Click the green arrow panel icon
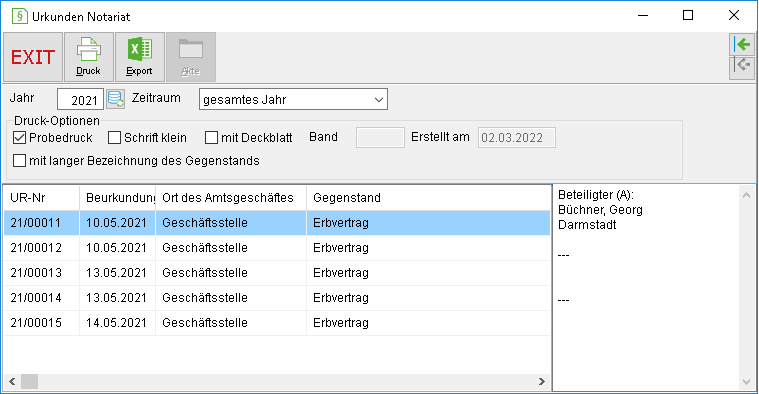759x394 pixels. click(742, 45)
